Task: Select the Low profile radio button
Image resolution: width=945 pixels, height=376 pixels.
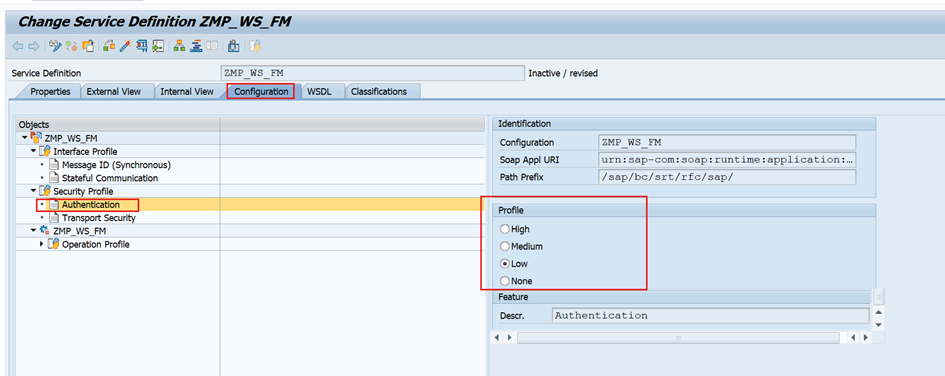Action: 504,264
